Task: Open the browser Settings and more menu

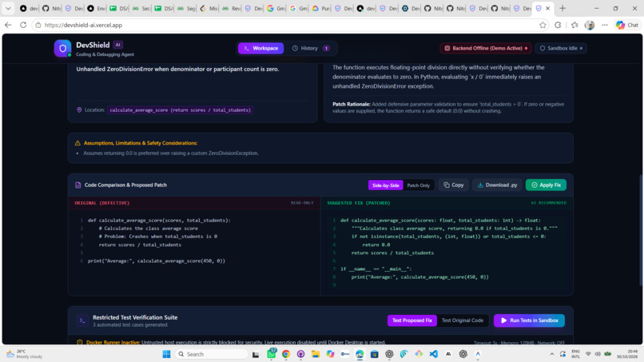Action: (605, 25)
